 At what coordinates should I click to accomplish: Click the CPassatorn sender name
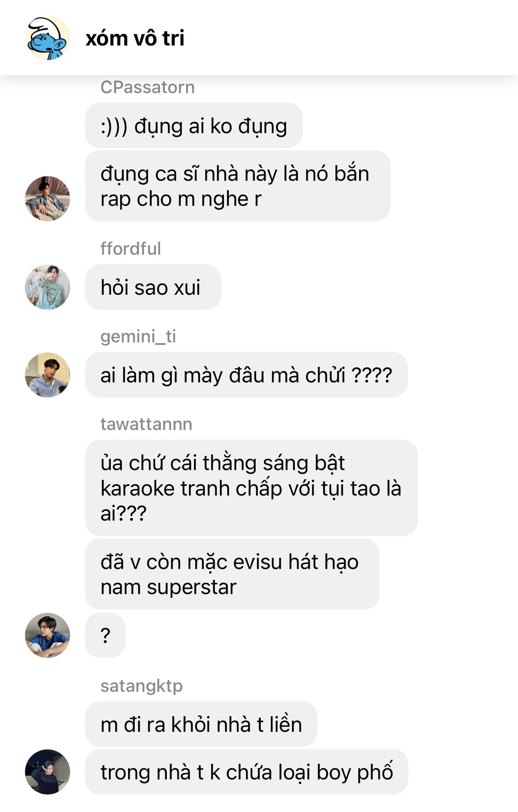(x=147, y=87)
